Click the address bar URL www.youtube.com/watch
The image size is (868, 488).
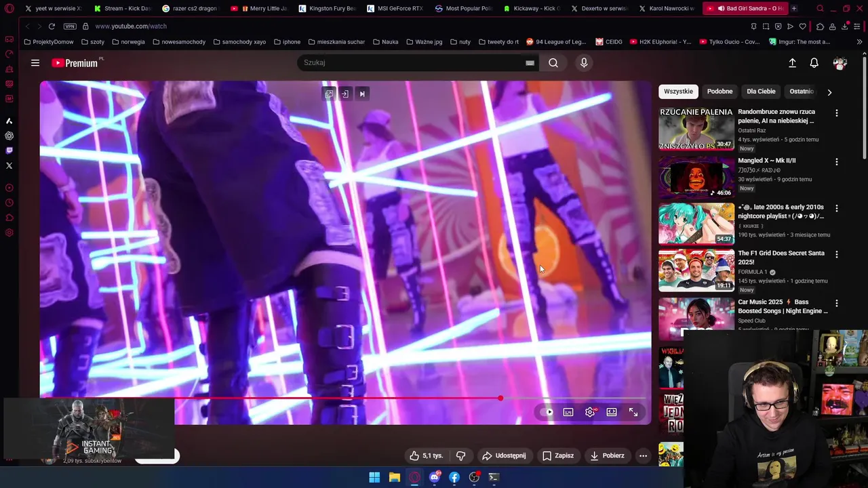coord(131,26)
